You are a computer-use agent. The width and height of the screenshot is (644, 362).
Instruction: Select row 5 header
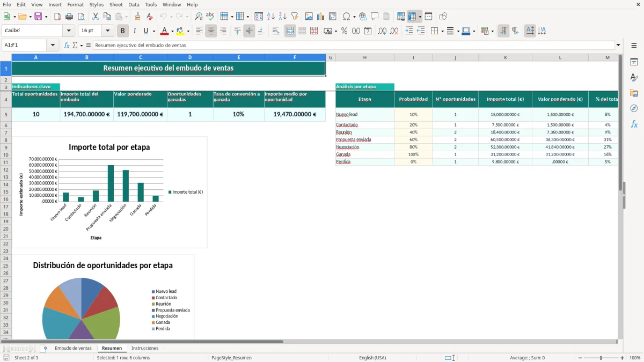6,114
